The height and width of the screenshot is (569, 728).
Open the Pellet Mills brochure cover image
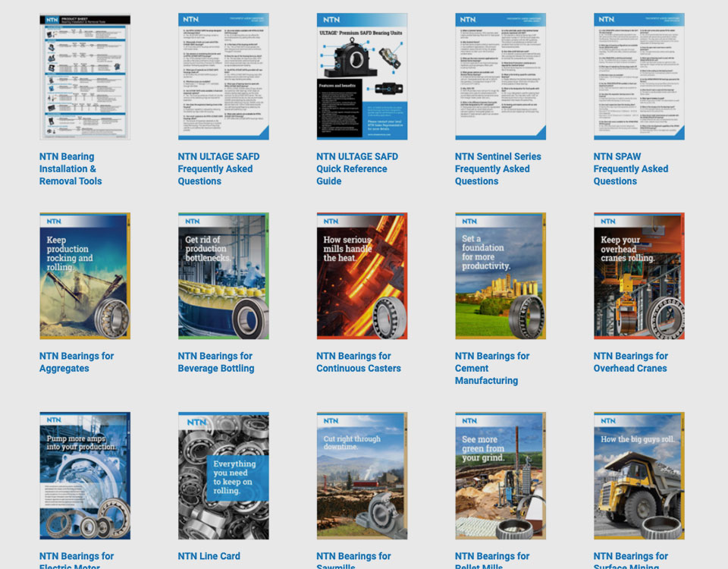click(500, 476)
